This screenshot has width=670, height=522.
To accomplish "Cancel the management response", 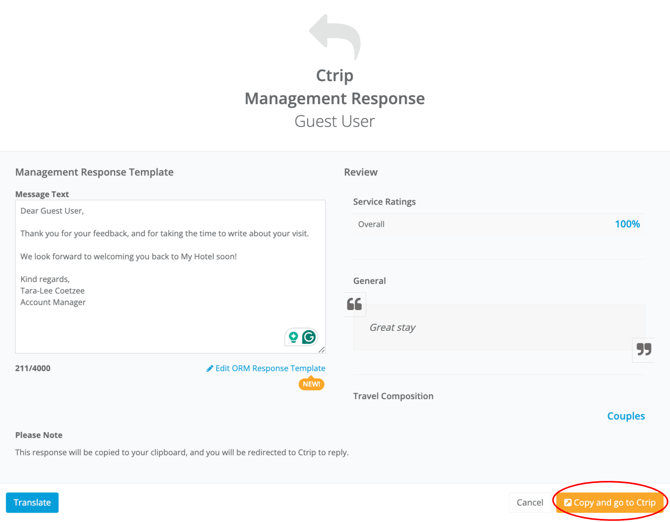I will coord(530,503).
